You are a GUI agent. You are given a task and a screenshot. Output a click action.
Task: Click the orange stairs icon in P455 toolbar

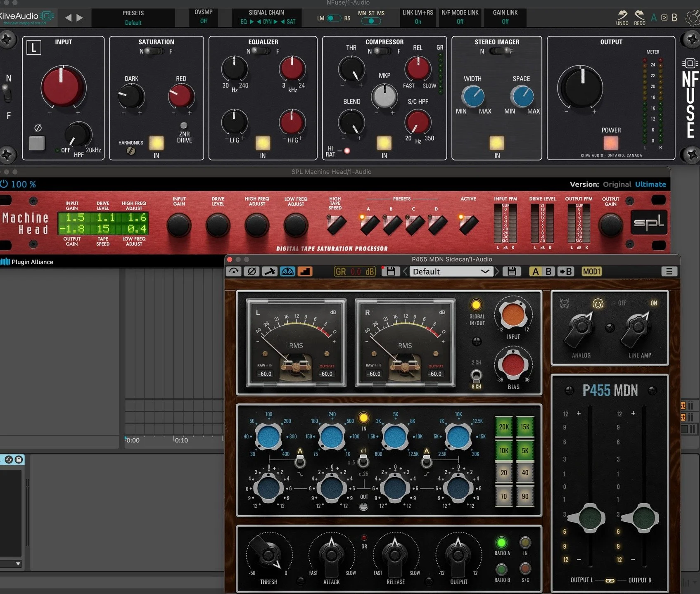point(305,271)
